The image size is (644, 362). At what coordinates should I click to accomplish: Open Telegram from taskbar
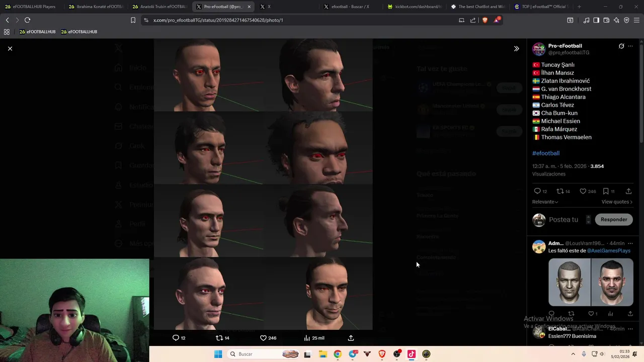[353, 354]
